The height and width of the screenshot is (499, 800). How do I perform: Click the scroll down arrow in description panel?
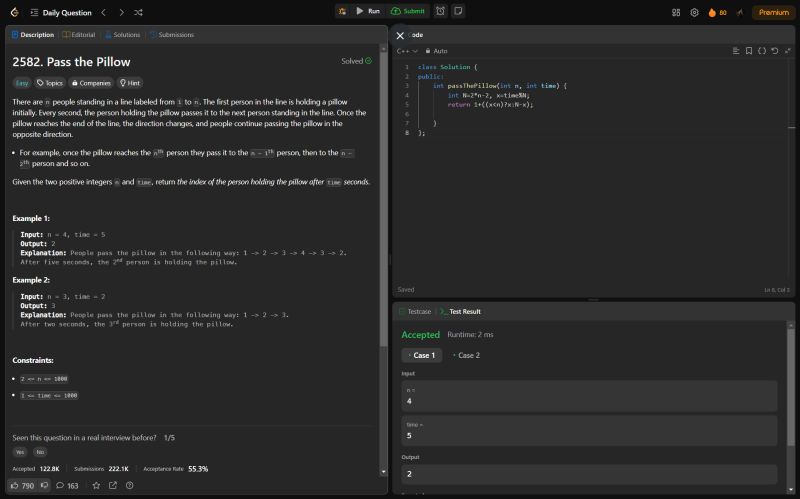[x=384, y=472]
